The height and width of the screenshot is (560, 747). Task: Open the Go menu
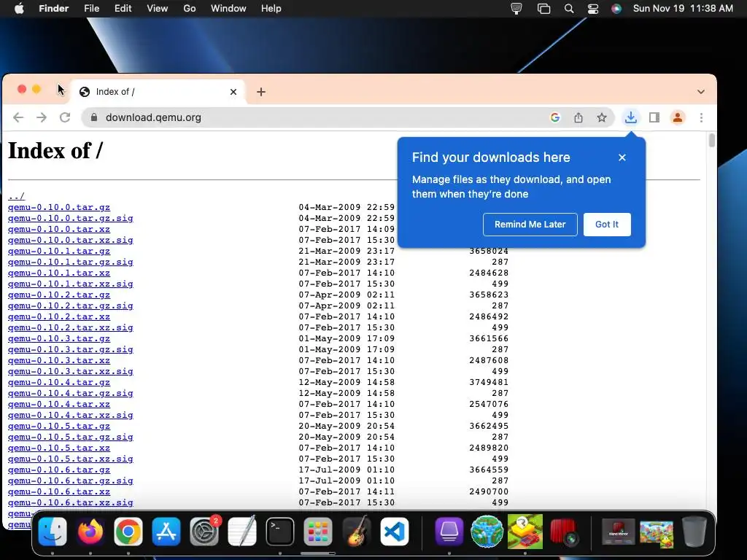click(x=190, y=9)
